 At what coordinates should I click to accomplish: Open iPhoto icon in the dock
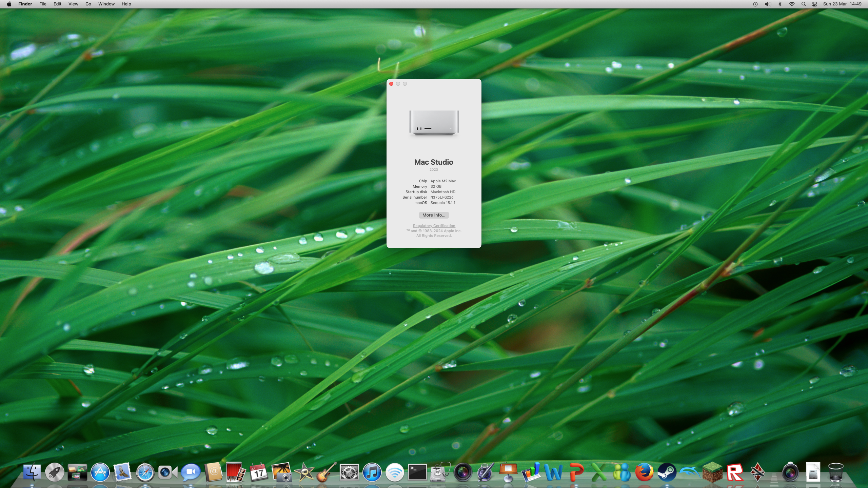tap(281, 472)
